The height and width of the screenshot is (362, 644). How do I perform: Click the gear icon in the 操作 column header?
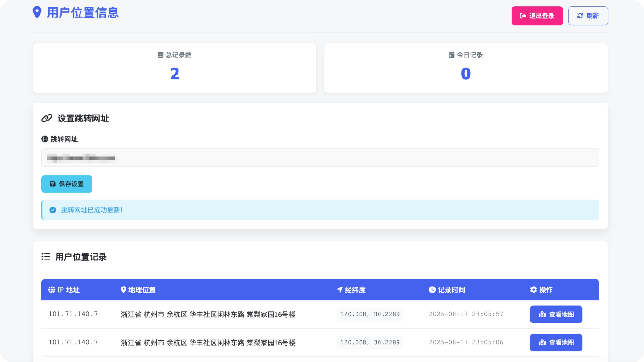[x=533, y=290]
